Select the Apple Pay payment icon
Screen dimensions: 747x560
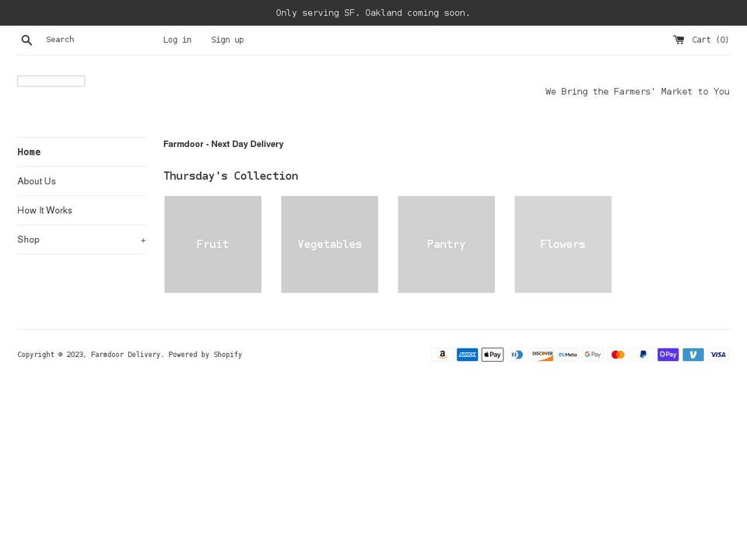click(493, 355)
